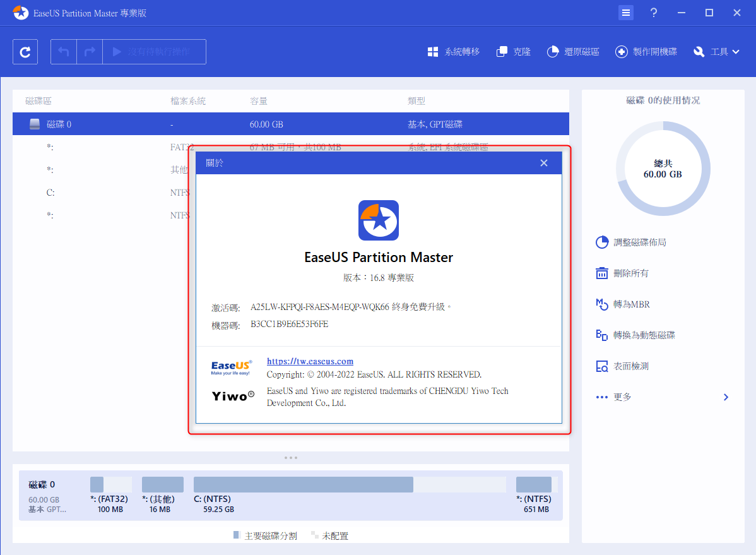Click the disk icon beside 磁碟 0

click(35, 124)
